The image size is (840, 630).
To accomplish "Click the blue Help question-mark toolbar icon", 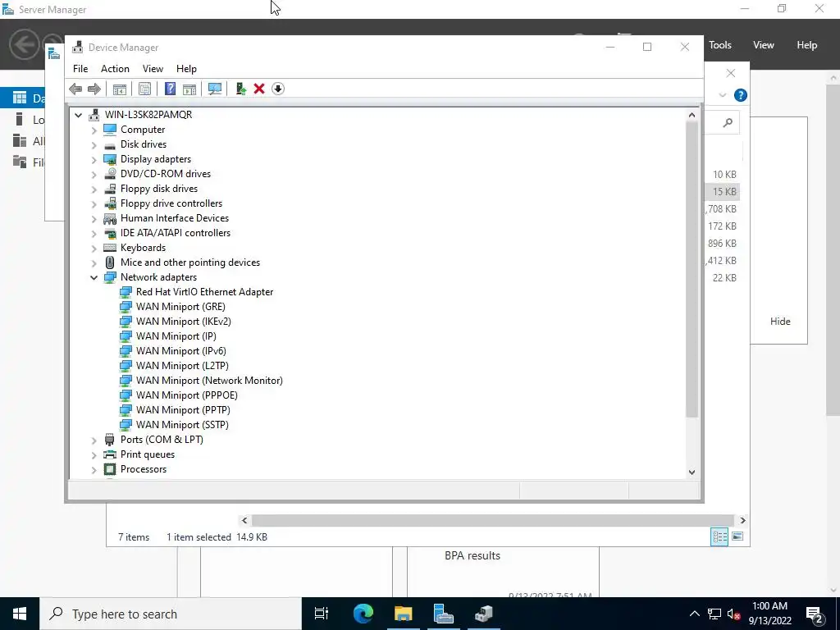I will (x=170, y=89).
